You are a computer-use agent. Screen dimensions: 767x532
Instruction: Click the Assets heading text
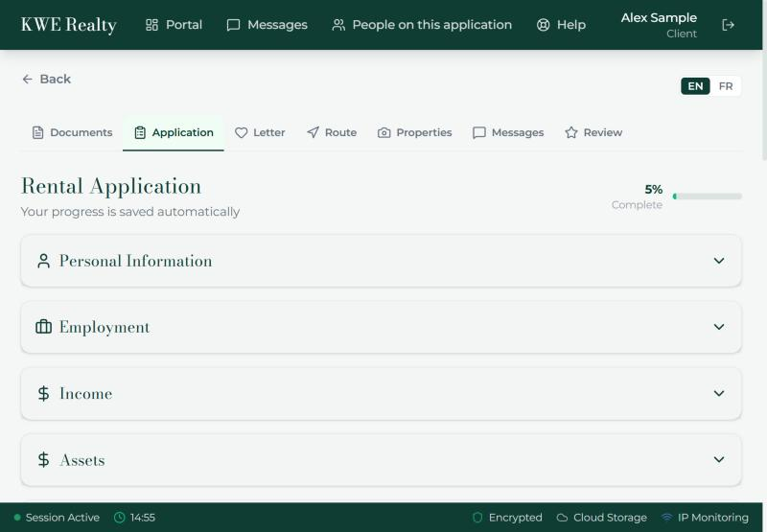click(x=82, y=460)
